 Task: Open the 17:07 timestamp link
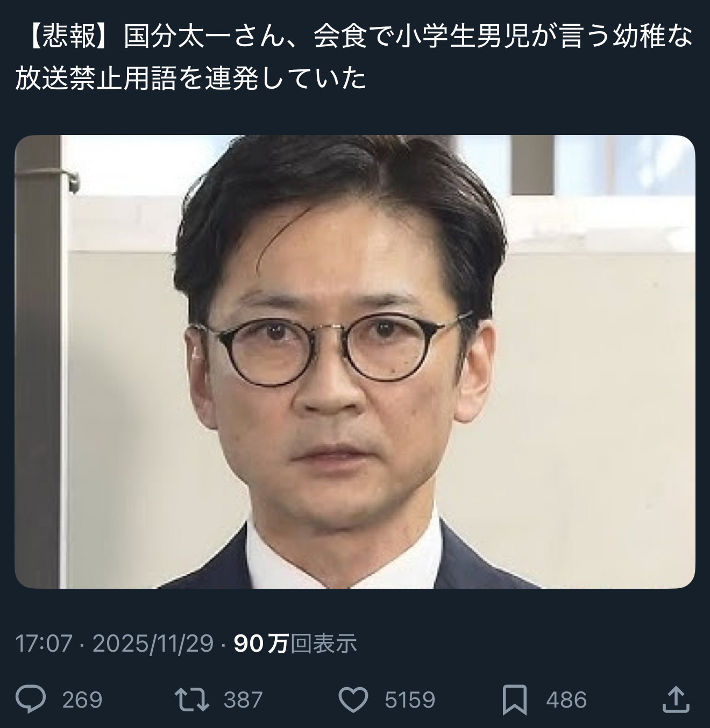[44, 644]
